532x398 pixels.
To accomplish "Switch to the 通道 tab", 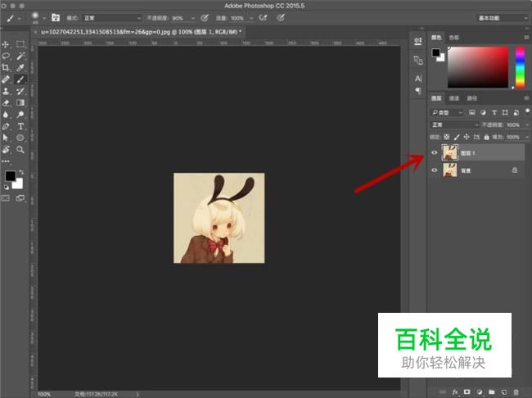I will tap(453, 98).
